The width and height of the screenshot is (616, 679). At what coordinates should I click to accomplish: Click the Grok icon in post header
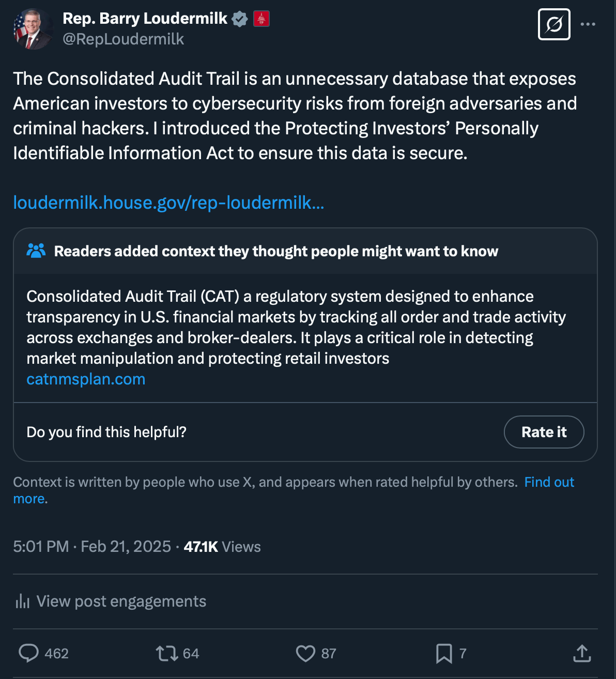pyautogui.click(x=554, y=24)
